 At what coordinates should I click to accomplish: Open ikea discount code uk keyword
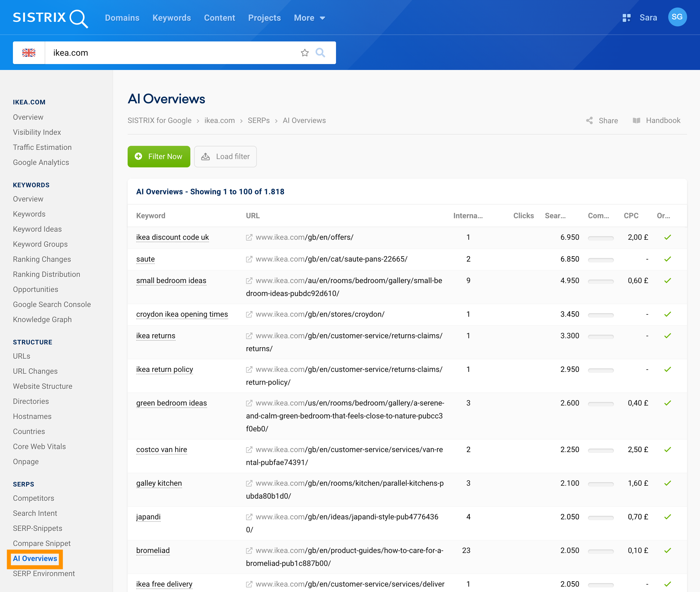pos(173,237)
